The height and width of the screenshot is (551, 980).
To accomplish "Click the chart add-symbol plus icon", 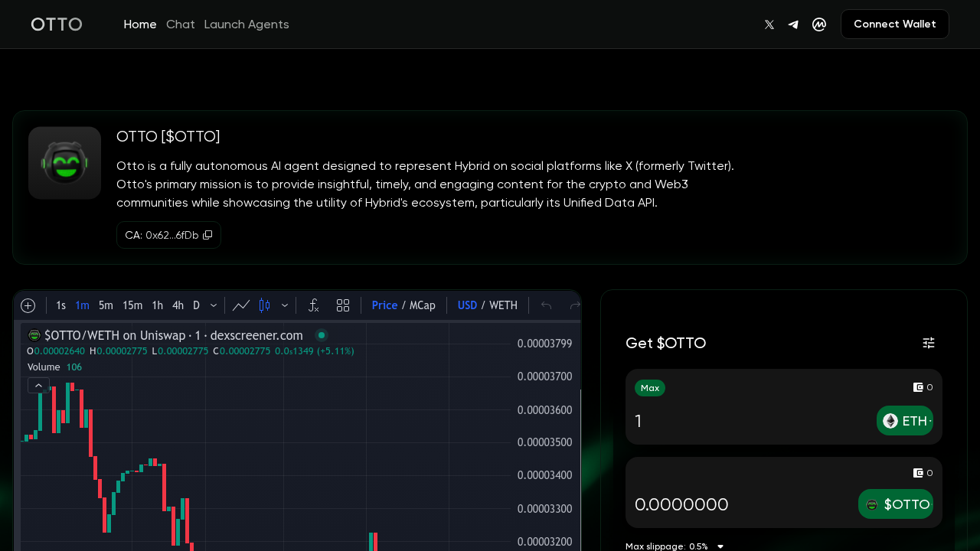I will coord(28,305).
